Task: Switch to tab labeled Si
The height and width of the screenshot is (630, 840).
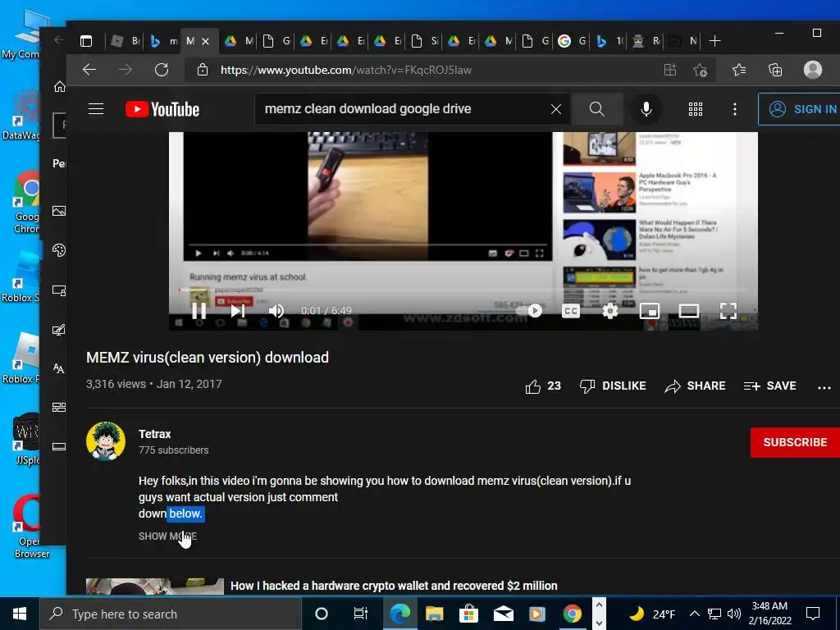Action: (x=425, y=41)
